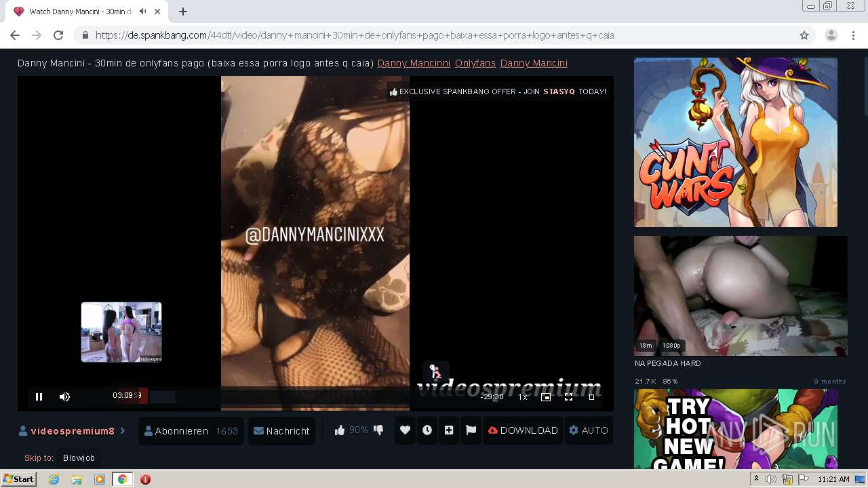Open the Onlyfans tag link
Image resolution: width=868 pixels, height=488 pixels.
475,63
